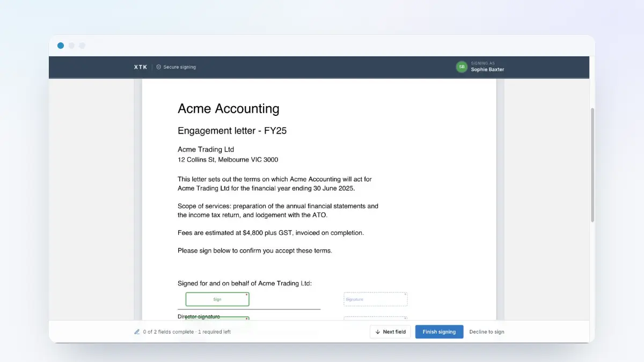Screen dimensions: 644x362
Task: Click the green Sign field
Action: click(217, 299)
